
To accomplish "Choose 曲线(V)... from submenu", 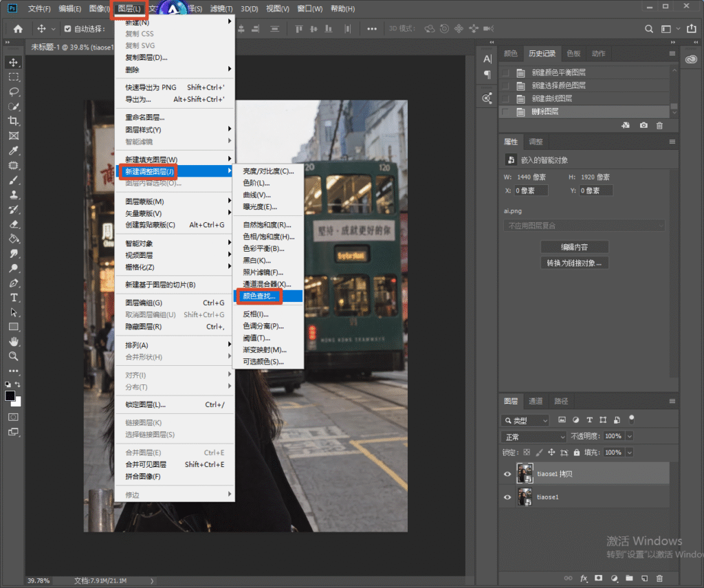I will pos(268,195).
